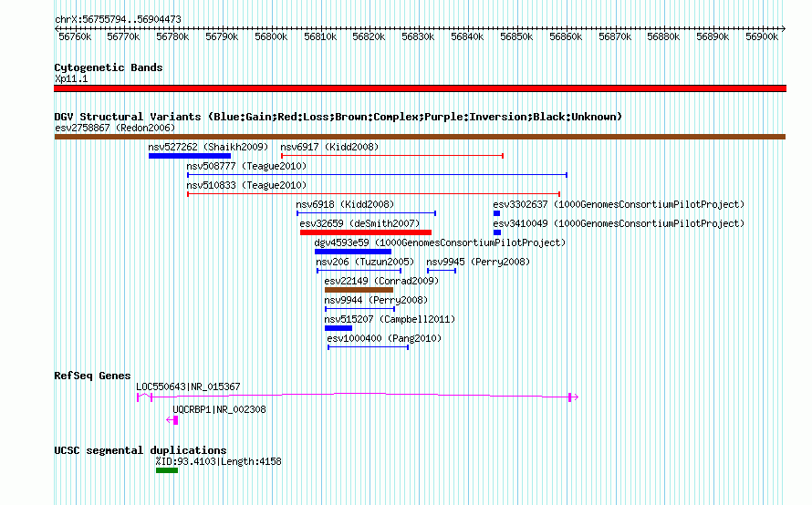This screenshot has height=505, width=812.
Task: Click the nsv9945 blue span line
Action: click(442, 271)
